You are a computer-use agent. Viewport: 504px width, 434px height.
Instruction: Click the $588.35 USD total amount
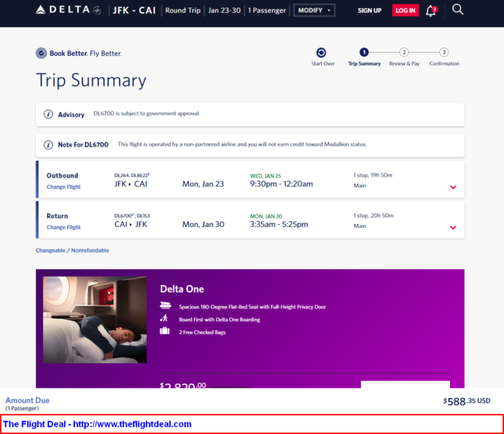[x=467, y=401]
